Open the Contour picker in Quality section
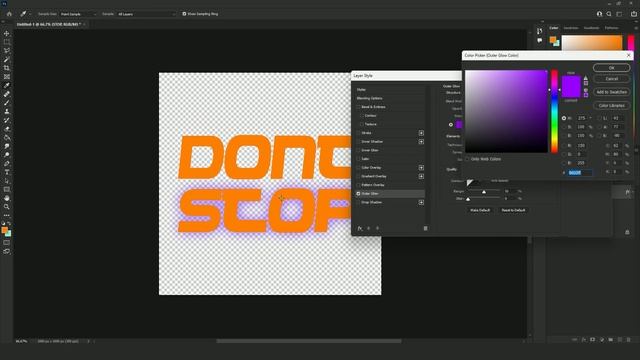The width and height of the screenshot is (640, 360). [x=471, y=182]
